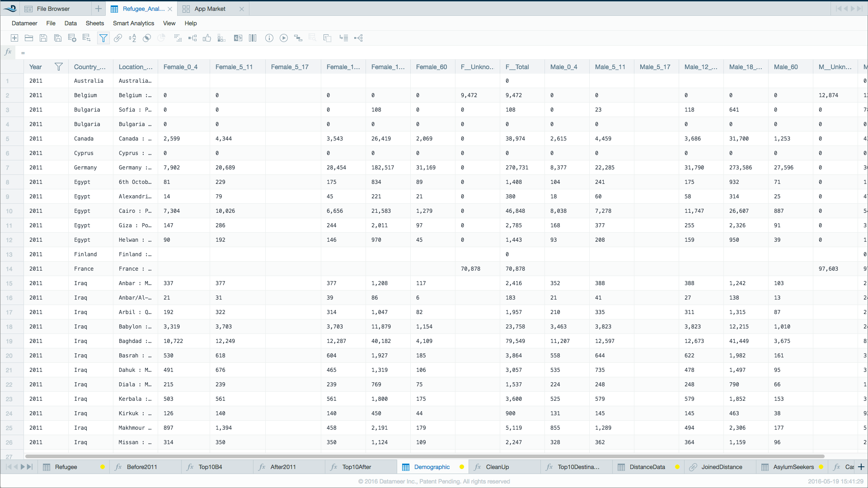
Task: Click the sort A-Z toolbar icon
Action: (x=132, y=38)
